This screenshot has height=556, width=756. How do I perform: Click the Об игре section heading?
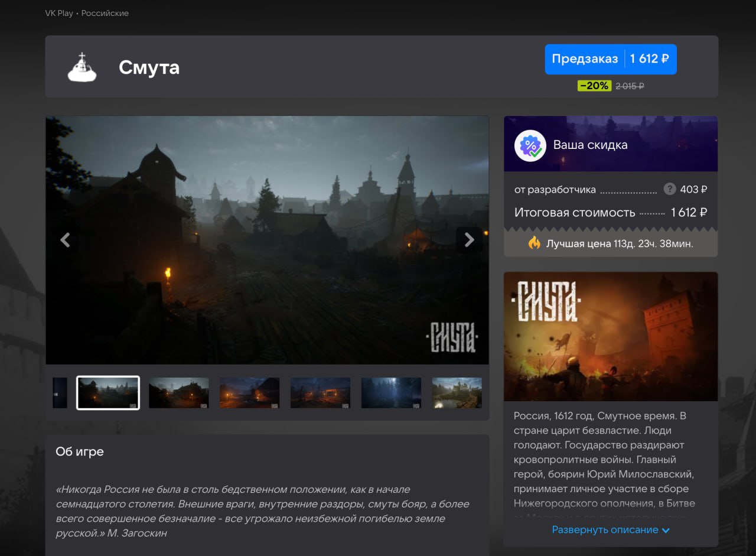[x=80, y=452]
